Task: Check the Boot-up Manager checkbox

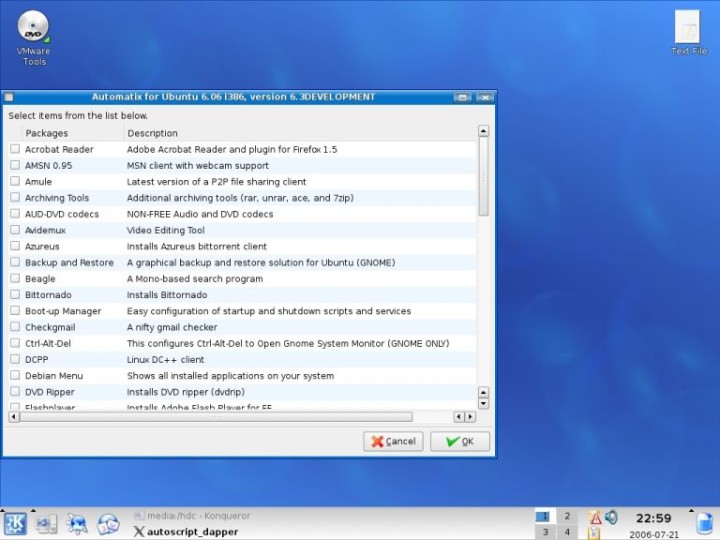Action: (15, 310)
